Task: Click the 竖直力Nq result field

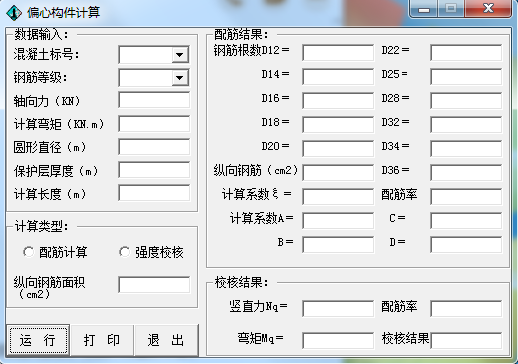Action: (x=338, y=309)
